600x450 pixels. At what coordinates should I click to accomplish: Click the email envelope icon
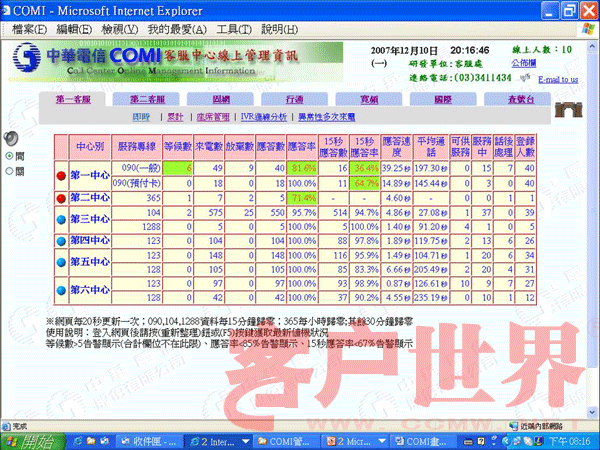pos(527,77)
